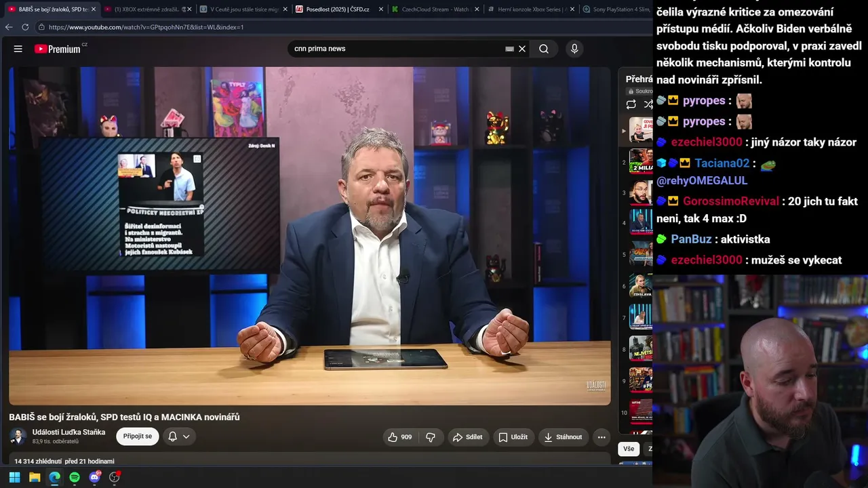This screenshot has width=868, height=488.
Task: Click chat username ezechiel3000 beside jiný názor
Action: pyautogui.click(x=707, y=142)
